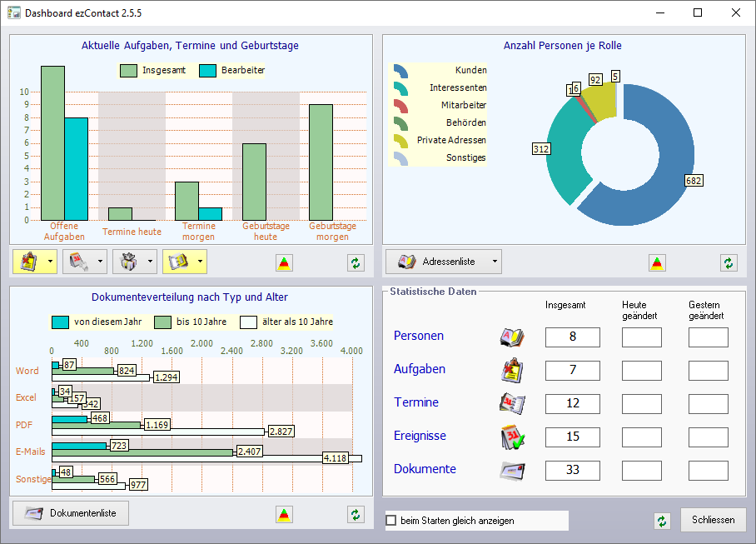Click the Termine link in statistics
The image size is (756, 544).
tap(415, 402)
